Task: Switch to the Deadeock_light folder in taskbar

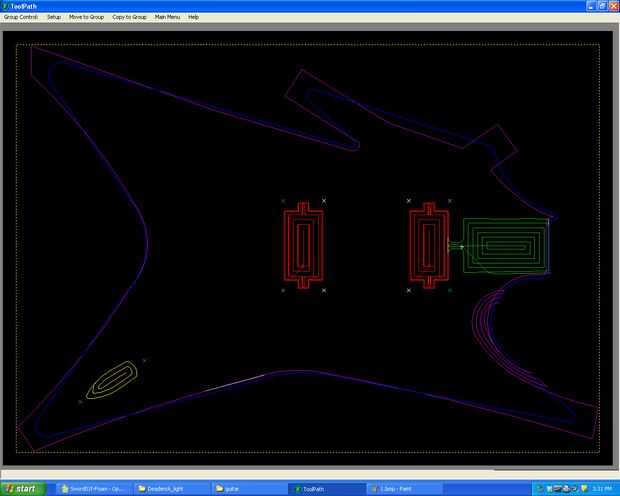Action: (x=171, y=489)
